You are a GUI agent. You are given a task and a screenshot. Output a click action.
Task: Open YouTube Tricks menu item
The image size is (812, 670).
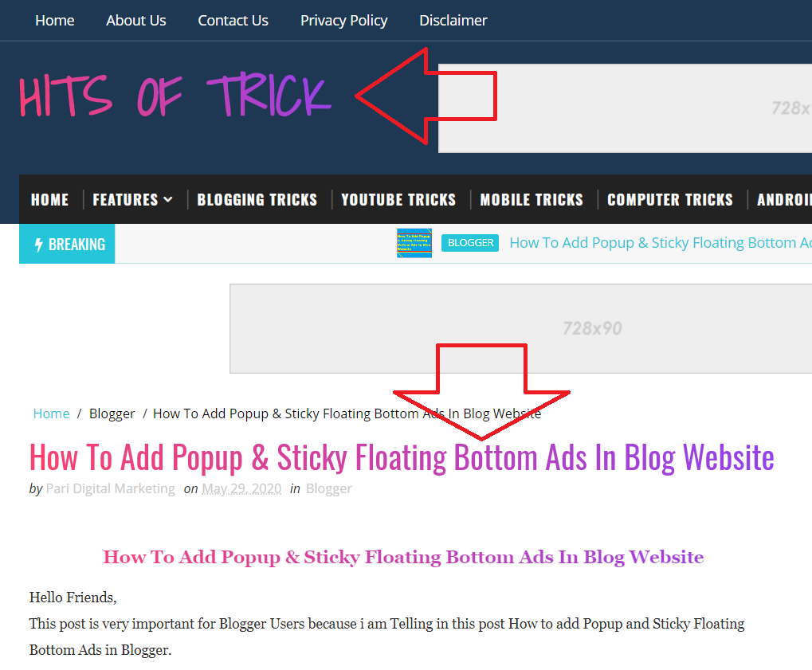coord(398,199)
